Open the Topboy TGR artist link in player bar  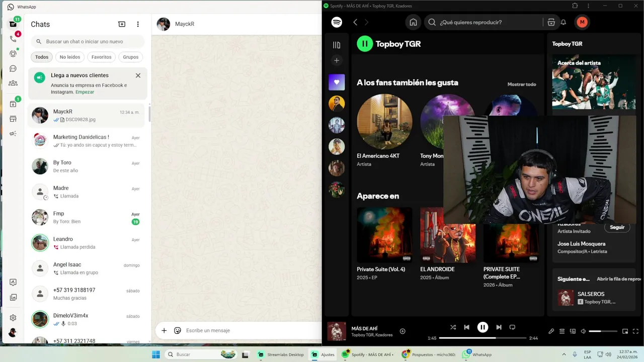[x=362, y=335]
